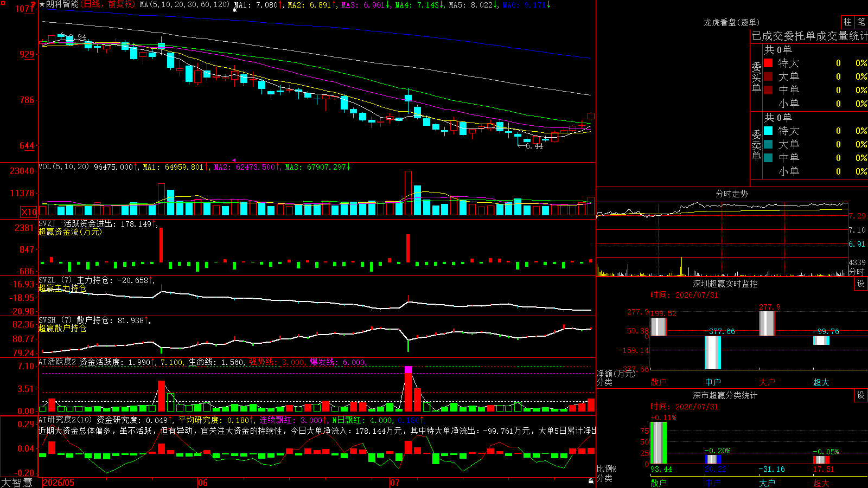Screen dimensions: 868x488
Task: Click the 委卖单 section label
Action: [x=756, y=145]
